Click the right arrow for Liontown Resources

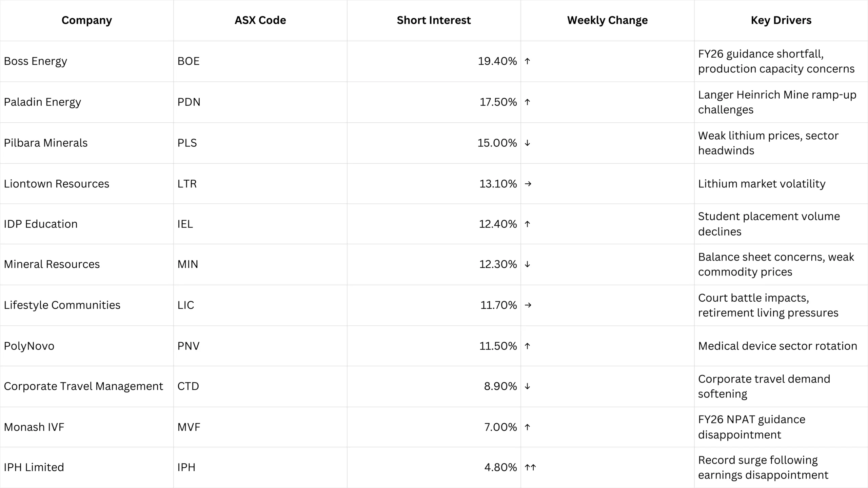528,184
